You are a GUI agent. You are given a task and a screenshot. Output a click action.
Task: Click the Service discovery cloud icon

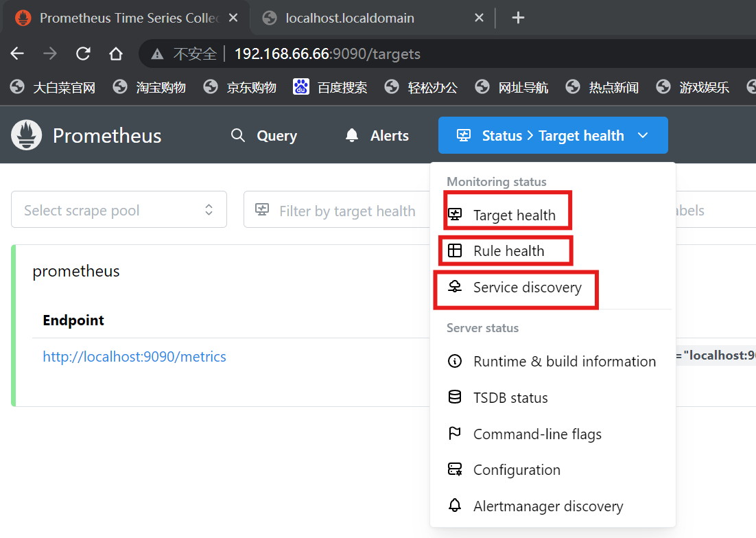455,286
